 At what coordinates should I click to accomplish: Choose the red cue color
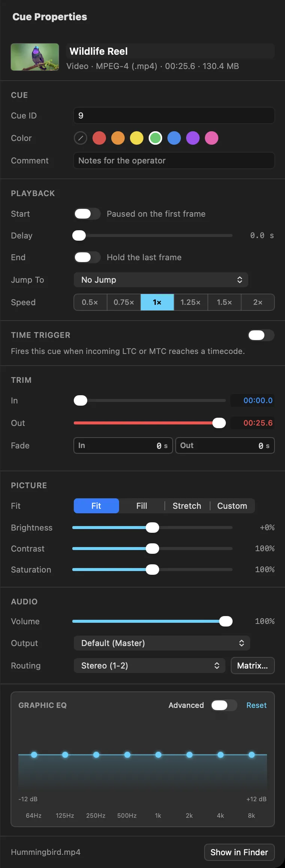99,138
